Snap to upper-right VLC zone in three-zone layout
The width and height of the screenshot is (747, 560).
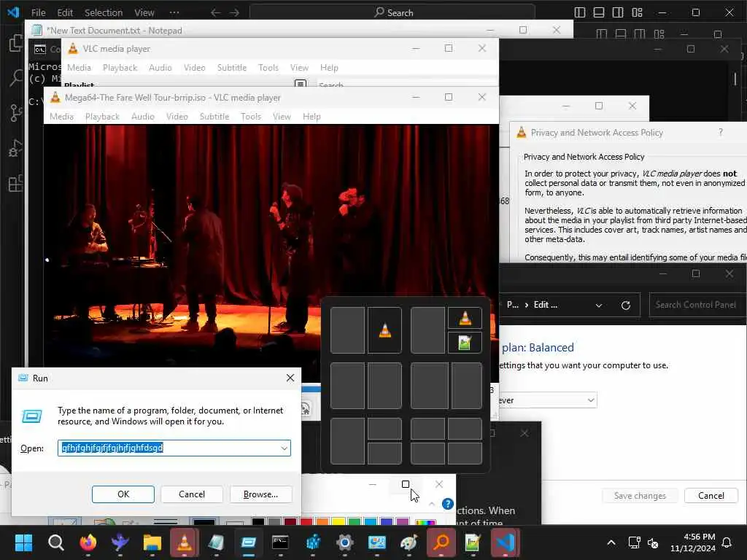[x=465, y=318]
